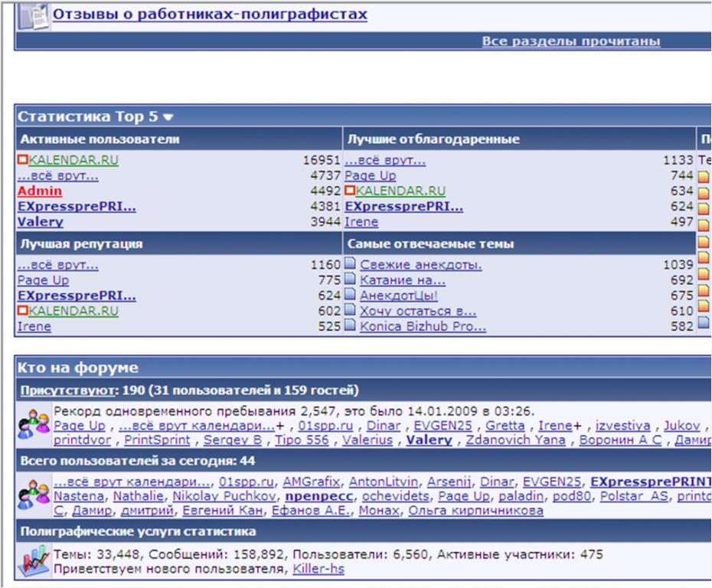Open Irene profile under Лучшая репутация
The width and height of the screenshot is (712, 588).
pos(34,327)
